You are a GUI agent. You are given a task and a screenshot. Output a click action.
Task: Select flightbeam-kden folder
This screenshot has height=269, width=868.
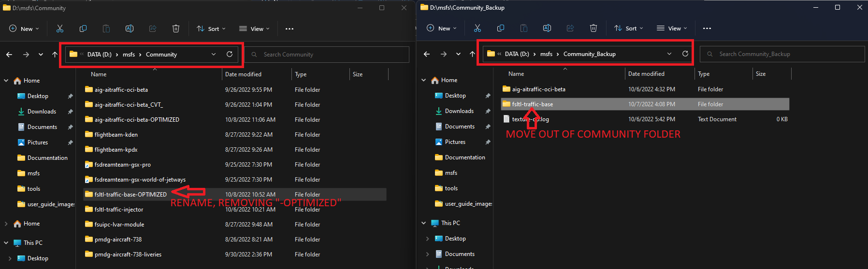pos(235,135)
